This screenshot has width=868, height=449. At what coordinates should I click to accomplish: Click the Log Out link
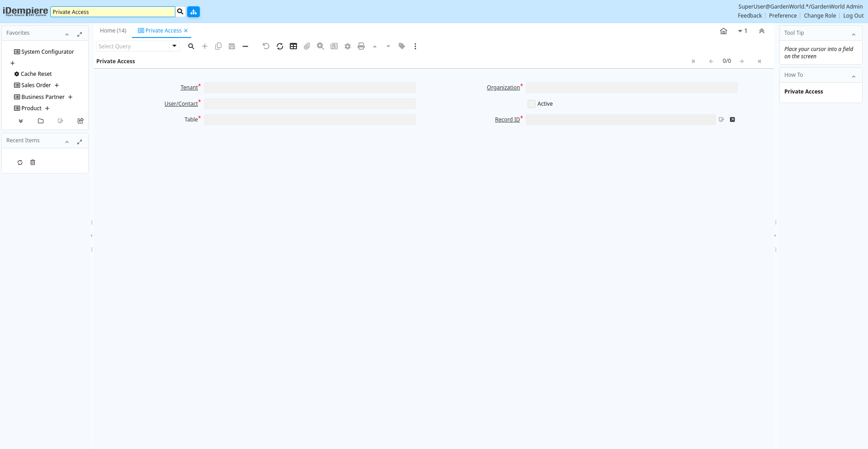tap(853, 16)
